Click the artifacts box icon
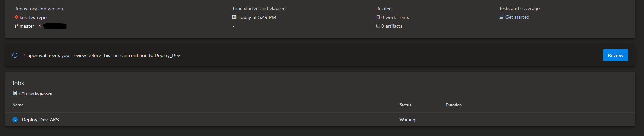 click(x=378, y=26)
